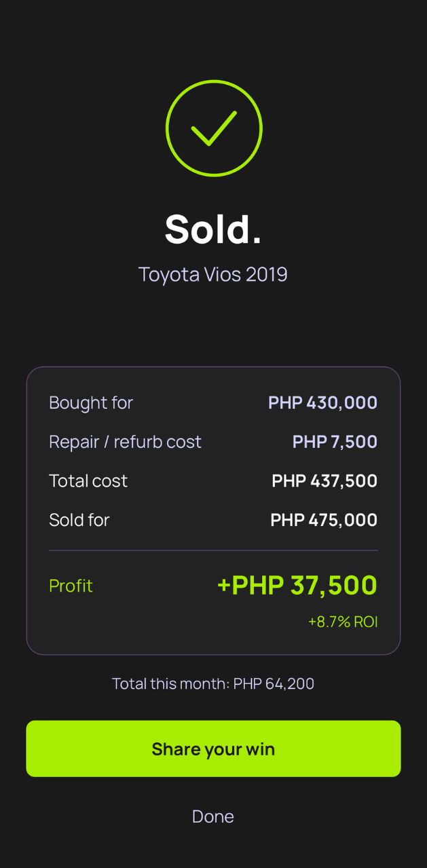Select the +PHP 37,500 profit figure
Screen dimensions: 427x868
297,585
